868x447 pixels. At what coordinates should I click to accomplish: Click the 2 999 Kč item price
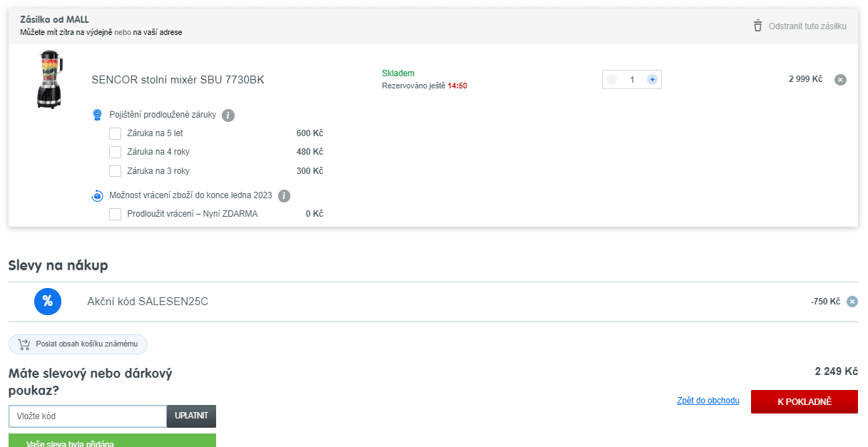coord(805,79)
